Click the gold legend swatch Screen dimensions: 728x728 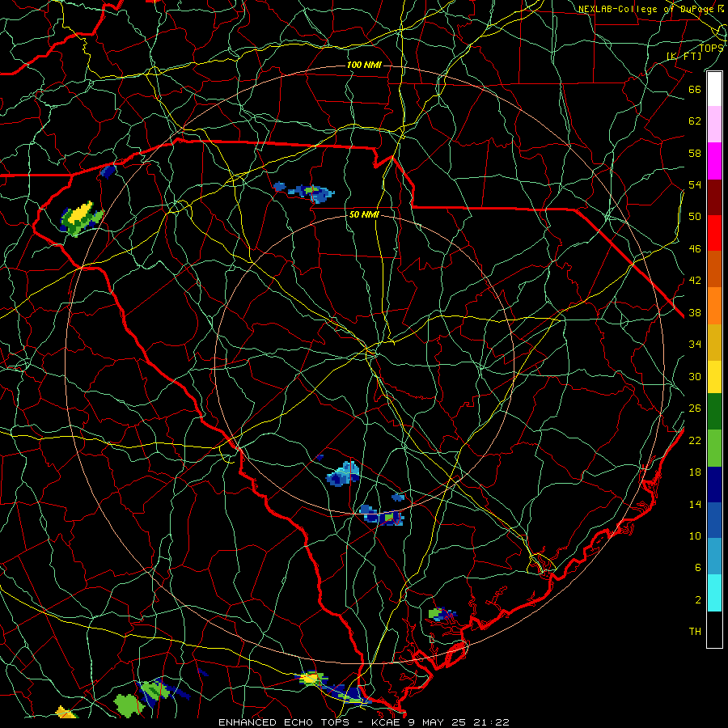[x=714, y=342]
